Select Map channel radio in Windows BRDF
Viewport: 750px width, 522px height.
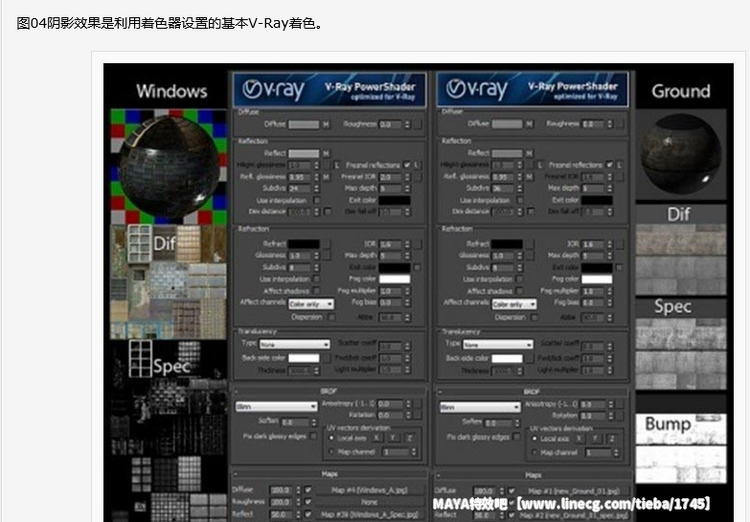coord(331,452)
